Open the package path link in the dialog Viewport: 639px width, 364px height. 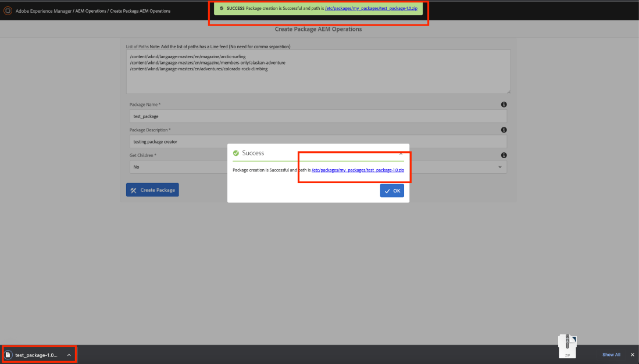[358, 170]
